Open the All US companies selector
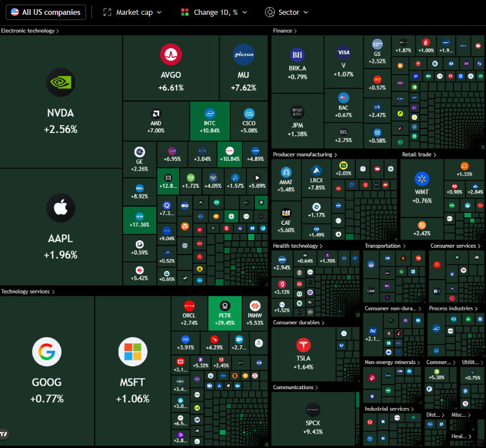The image size is (486, 448). 46,13
